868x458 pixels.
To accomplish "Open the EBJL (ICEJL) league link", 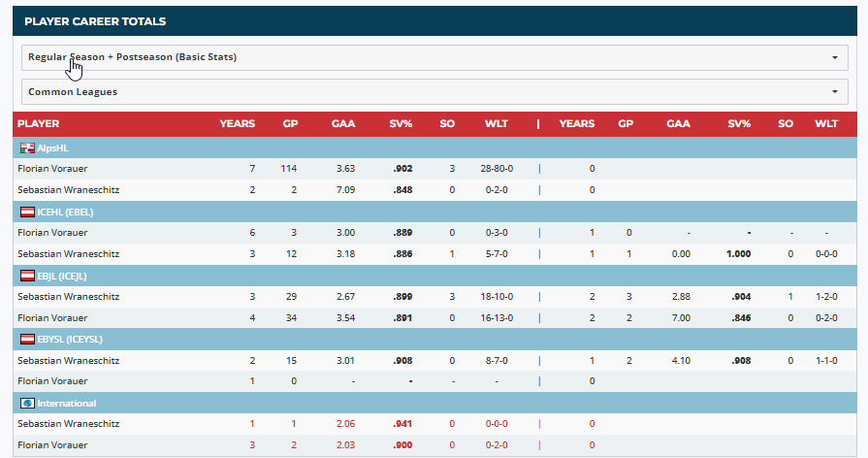I will coord(64,276).
